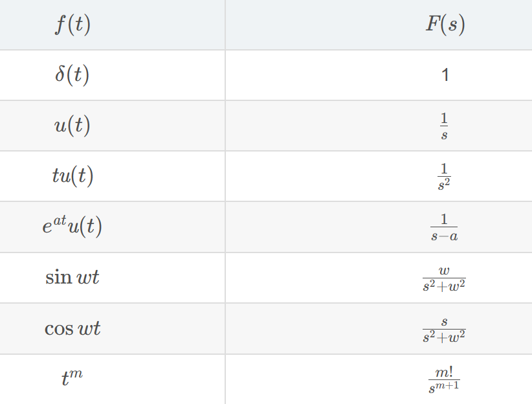This screenshot has height=404, width=532.
Task: Click the f(t) column header
Action: (x=72, y=25)
